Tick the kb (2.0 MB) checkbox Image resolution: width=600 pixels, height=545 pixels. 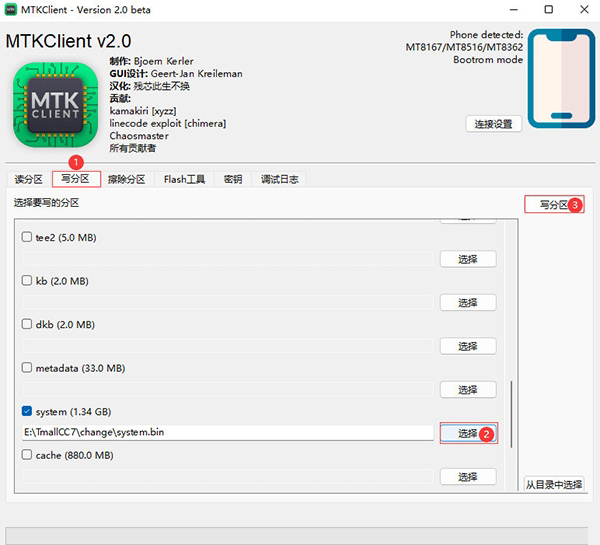27,281
